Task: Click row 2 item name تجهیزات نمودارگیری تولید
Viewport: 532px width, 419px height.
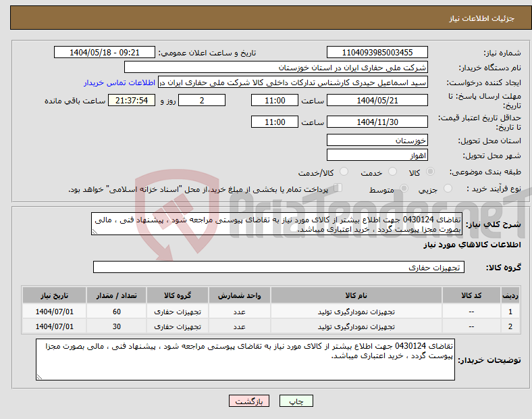Action: pyautogui.click(x=356, y=326)
